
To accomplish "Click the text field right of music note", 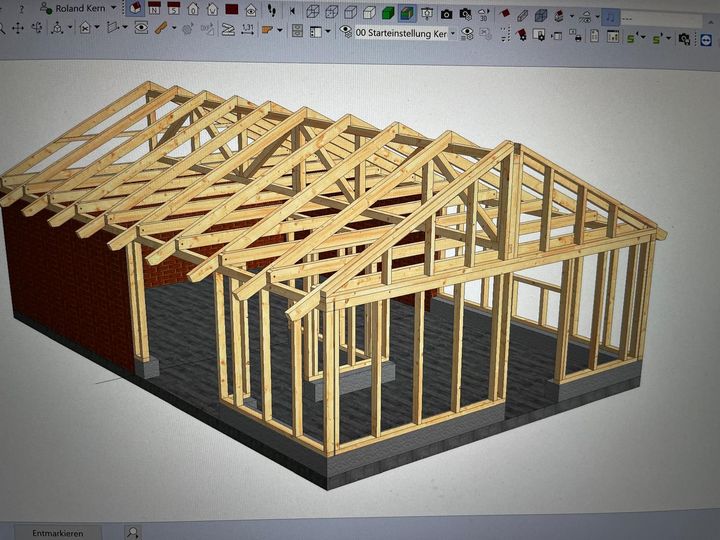I will [x=660, y=18].
